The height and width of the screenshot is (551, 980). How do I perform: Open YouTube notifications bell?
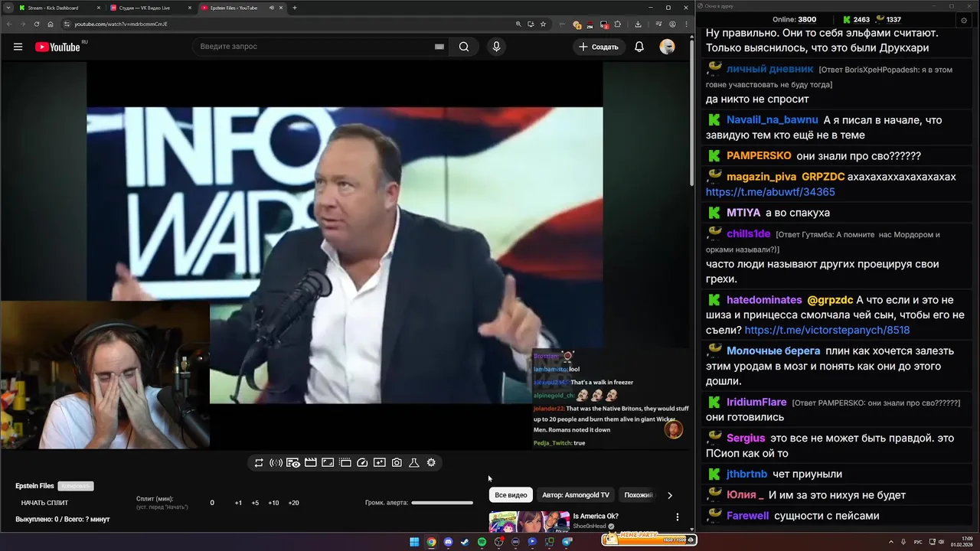[x=639, y=47]
